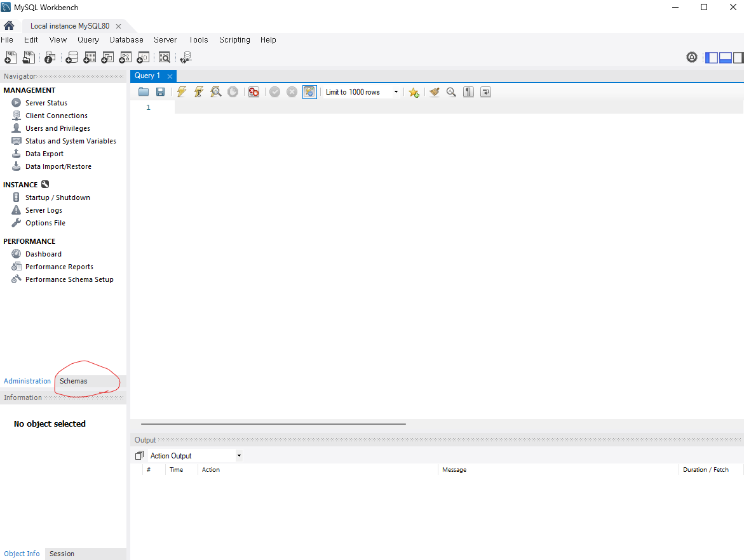
Task: Open Performance Schema Setup
Action: [x=69, y=280]
